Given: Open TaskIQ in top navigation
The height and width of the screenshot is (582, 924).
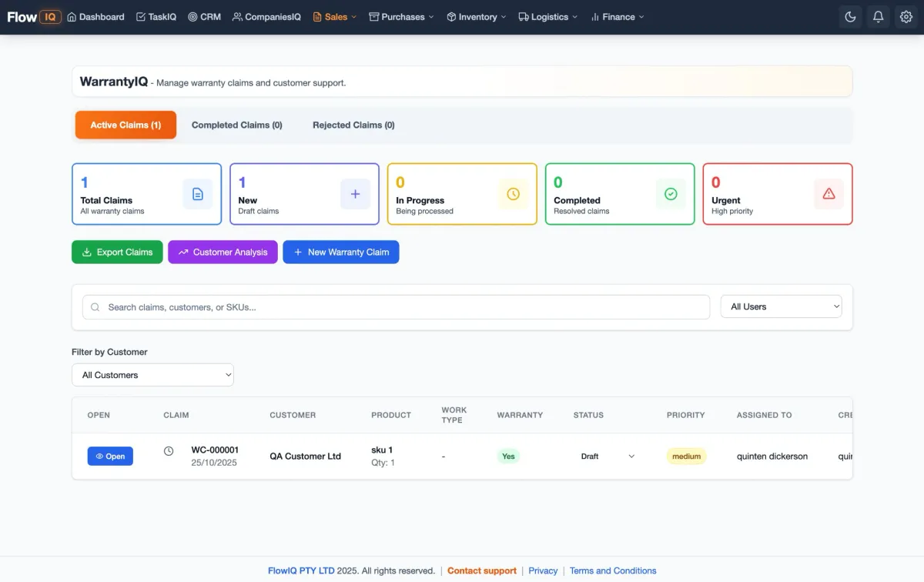Looking at the screenshot, I should click(156, 17).
